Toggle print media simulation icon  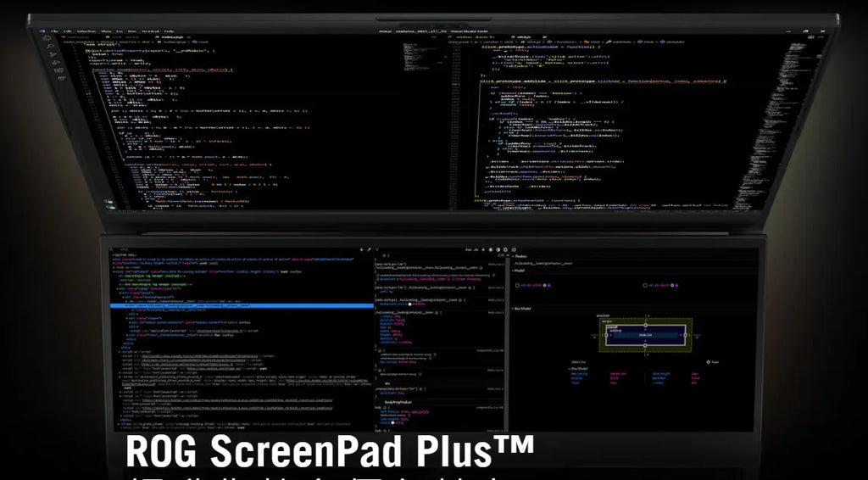pos(505,249)
